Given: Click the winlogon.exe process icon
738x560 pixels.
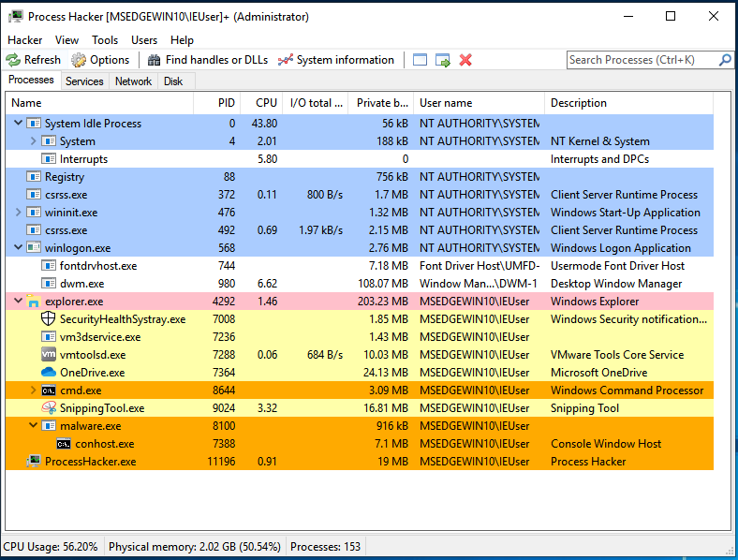Looking at the screenshot, I should tap(34, 247).
